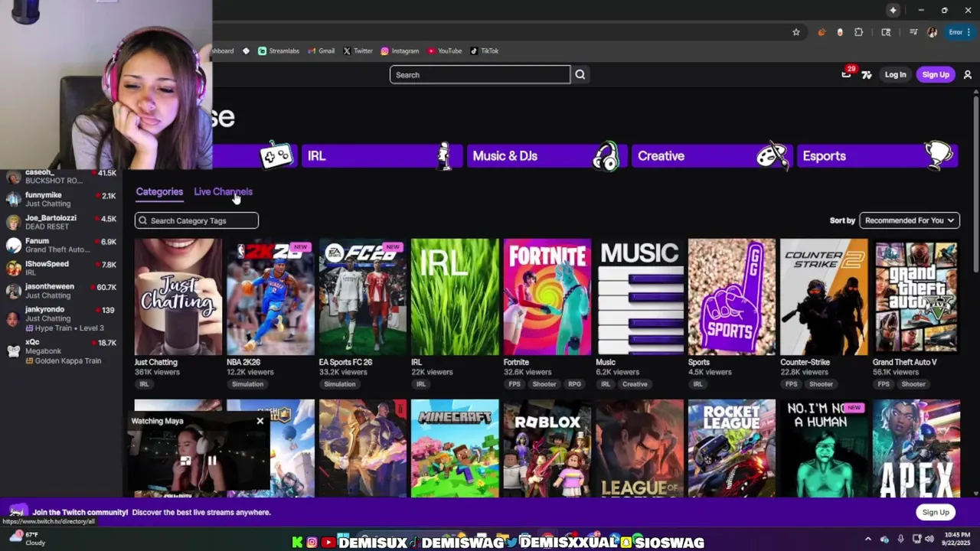Click the page's vertical scrollbar
Image resolution: width=980 pixels, height=551 pixels.
click(x=976, y=184)
